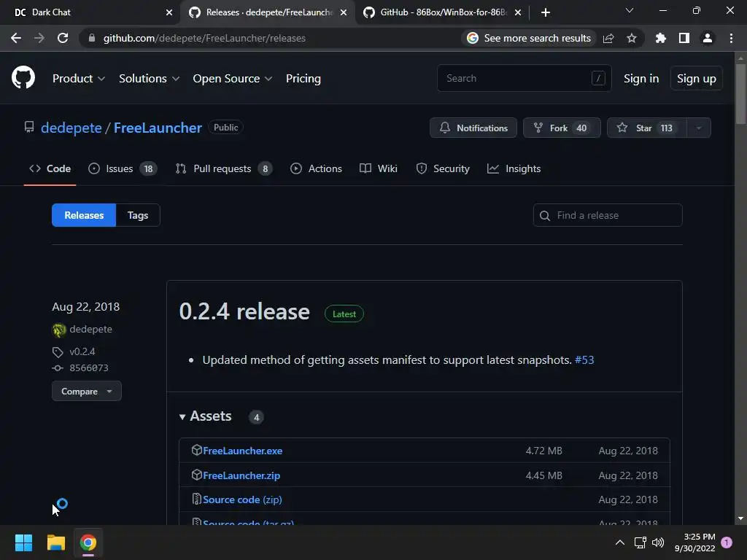Collapse the Assets section
The width and height of the screenshot is (747, 560).
coord(205,416)
